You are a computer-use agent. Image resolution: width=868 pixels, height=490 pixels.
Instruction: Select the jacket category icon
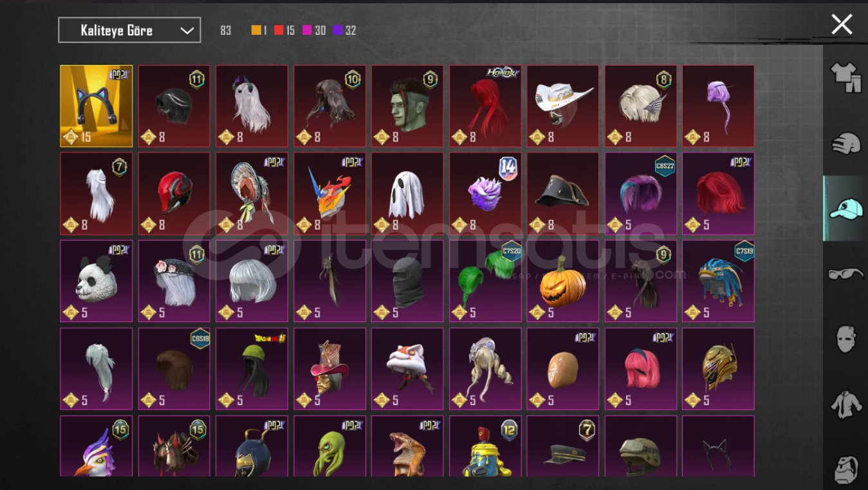pyautogui.click(x=845, y=405)
